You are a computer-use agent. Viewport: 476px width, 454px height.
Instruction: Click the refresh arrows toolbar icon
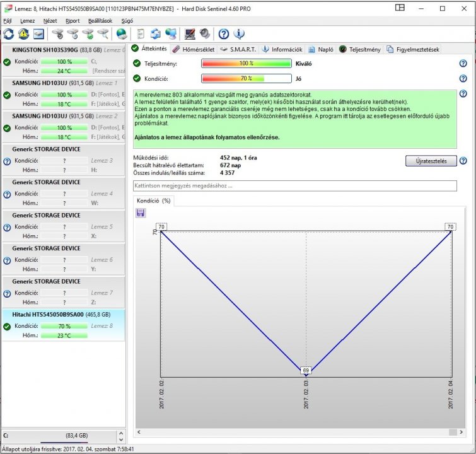(9, 34)
